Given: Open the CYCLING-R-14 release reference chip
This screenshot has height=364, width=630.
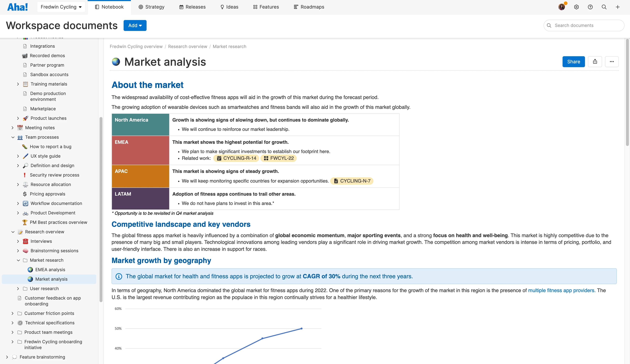Looking at the screenshot, I should point(236,158).
